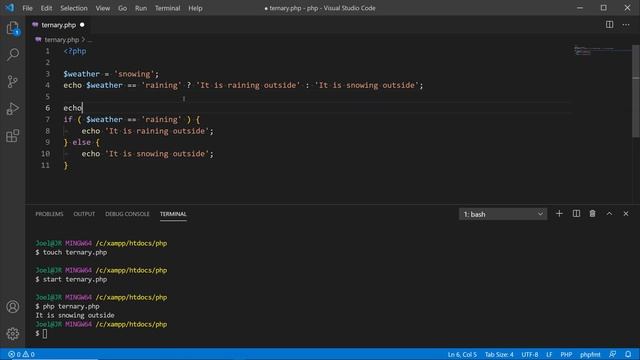Click the editor vertical scrollbar
The image size is (640, 360).
pyautogui.click(x=636, y=91)
